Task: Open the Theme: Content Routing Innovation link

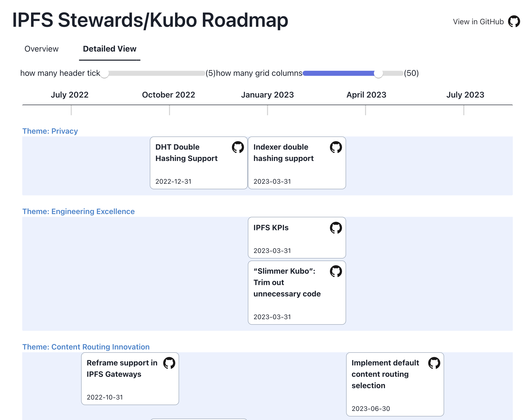Action: tap(86, 347)
